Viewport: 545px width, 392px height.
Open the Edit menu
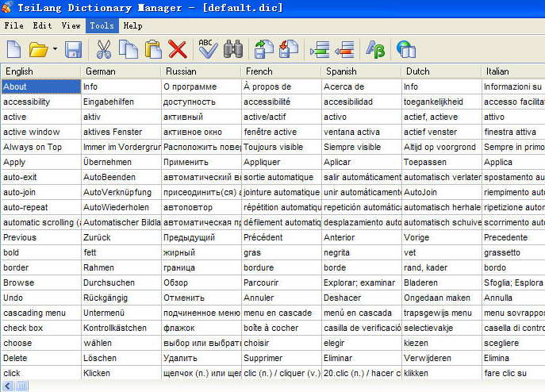tap(42, 25)
